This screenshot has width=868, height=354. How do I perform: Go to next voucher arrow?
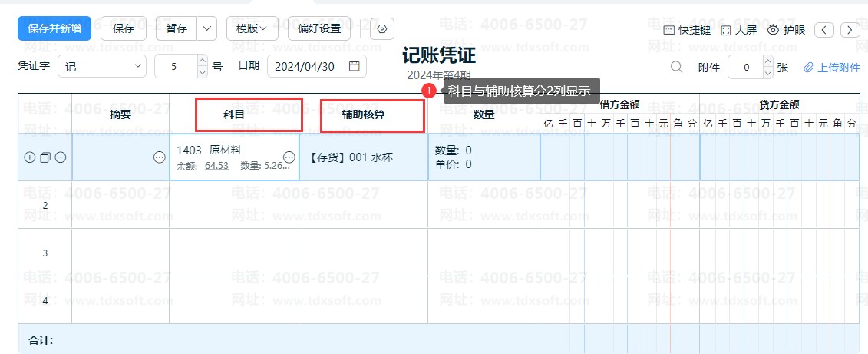coord(850,30)
